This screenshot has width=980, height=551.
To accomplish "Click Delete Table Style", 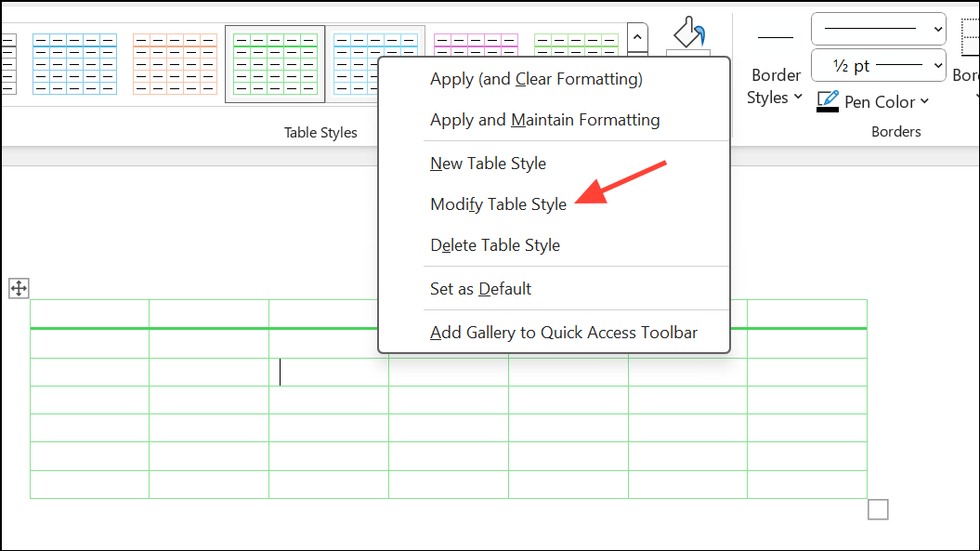I will point(495,244).
